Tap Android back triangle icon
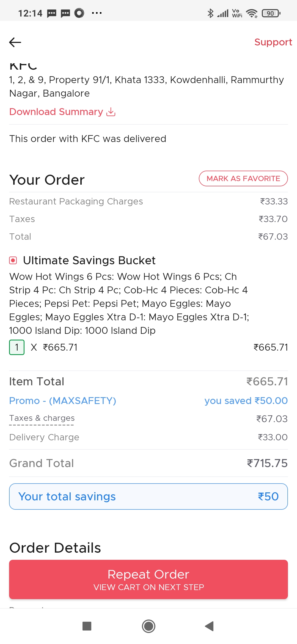Image resolution: width=297 pixels, height=644 pixels. coord(209,626)
